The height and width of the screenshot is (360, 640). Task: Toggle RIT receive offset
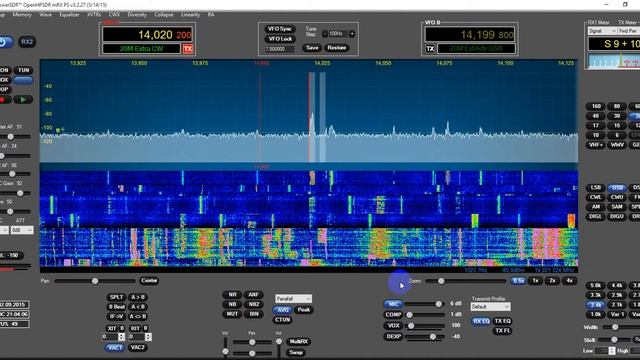(139, 329)
